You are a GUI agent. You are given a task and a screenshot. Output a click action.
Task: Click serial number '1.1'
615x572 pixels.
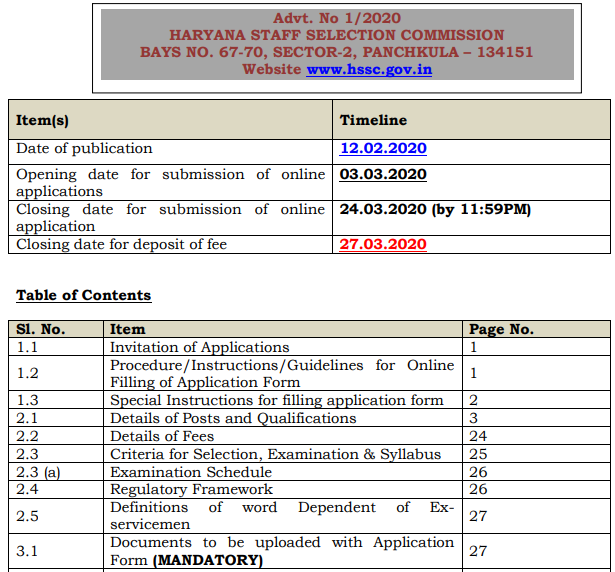(27, 347)
